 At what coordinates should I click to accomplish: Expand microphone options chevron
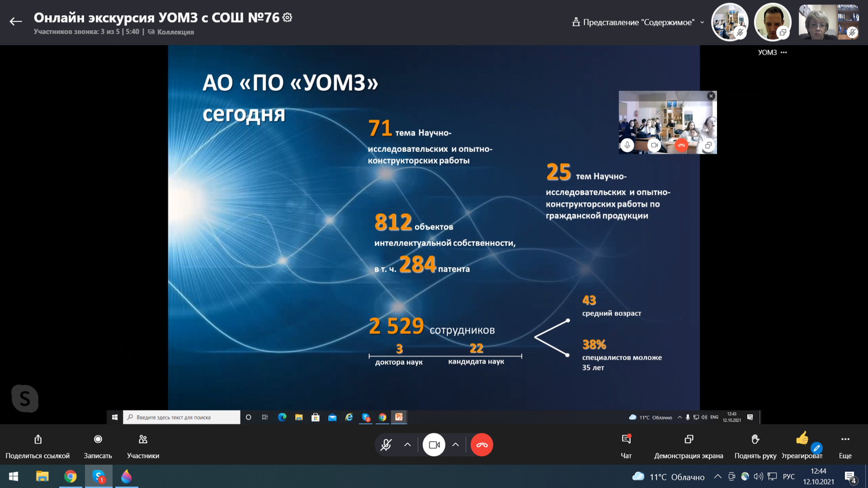[x=407, y=445]
